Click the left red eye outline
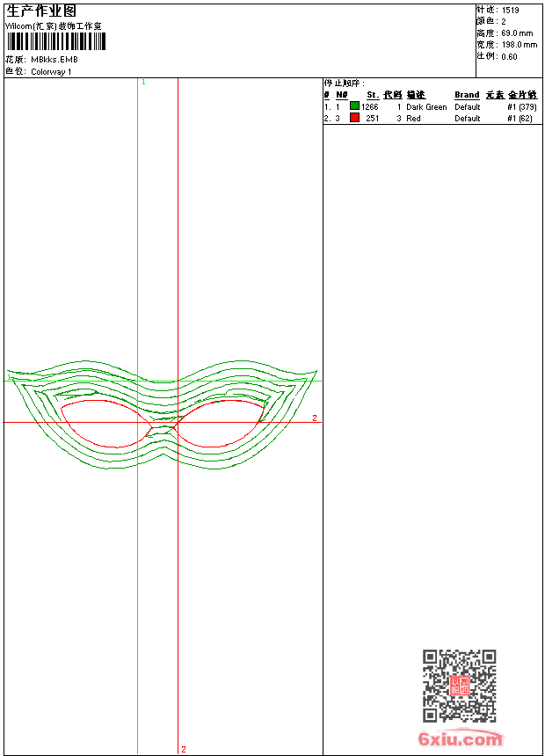545x756 pixels. pyautogui.click(x=106, y=424)
